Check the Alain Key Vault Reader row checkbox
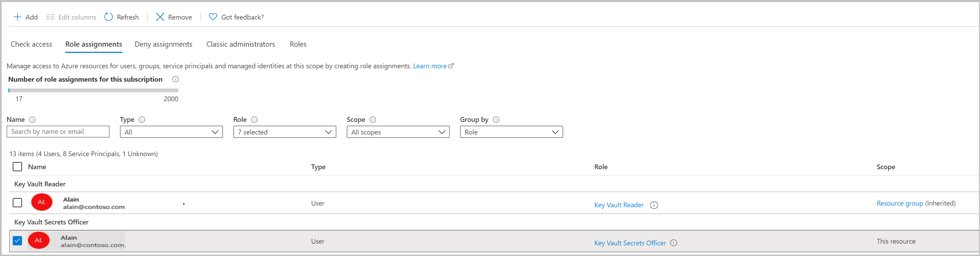 click(x=18, y=202)
